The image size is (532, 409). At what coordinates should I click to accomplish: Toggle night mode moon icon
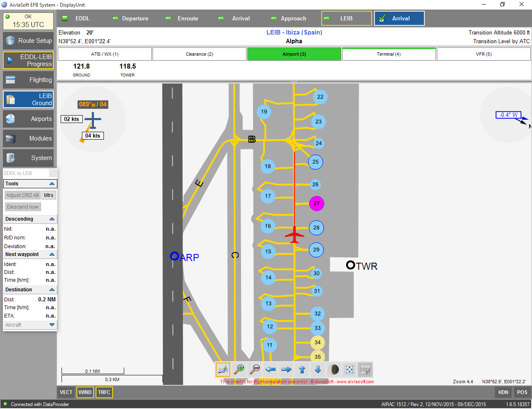coord(334,370)
